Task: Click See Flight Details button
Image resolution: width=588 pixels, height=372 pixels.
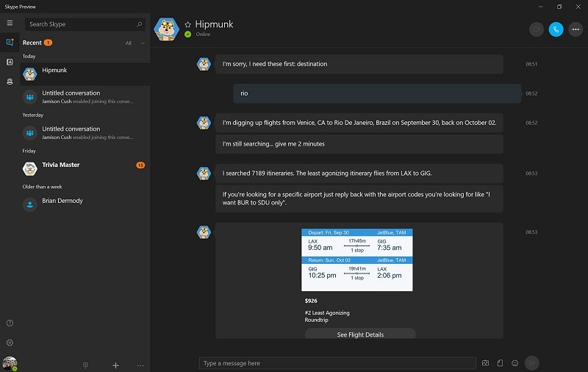Action: [x=360, y=334]
